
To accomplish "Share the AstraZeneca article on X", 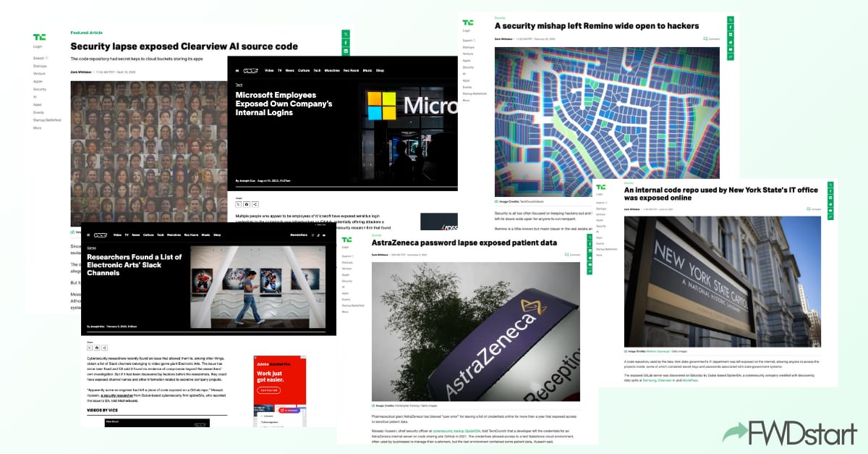I will pyautogui.click(x=591, y=236).
